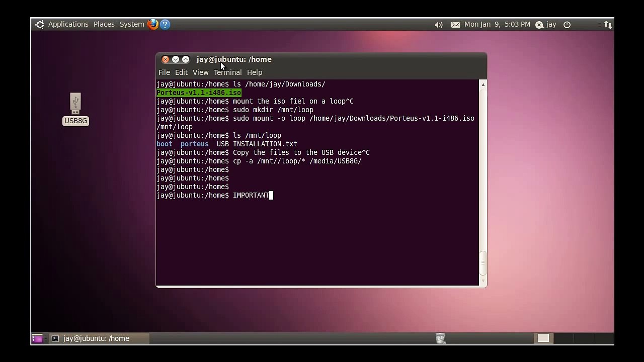The image size is (644, 362).
Task: Click the blue 'porteus' directory text
Action: pos(195,144)
